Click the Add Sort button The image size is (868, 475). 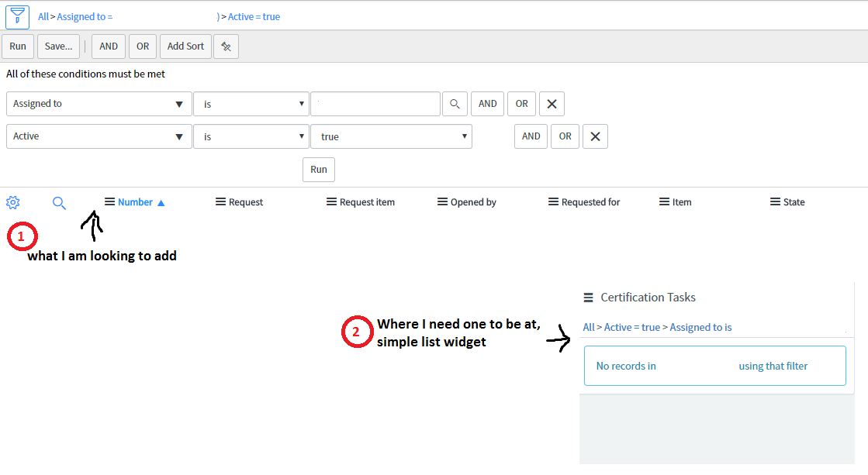pos(185,46)
